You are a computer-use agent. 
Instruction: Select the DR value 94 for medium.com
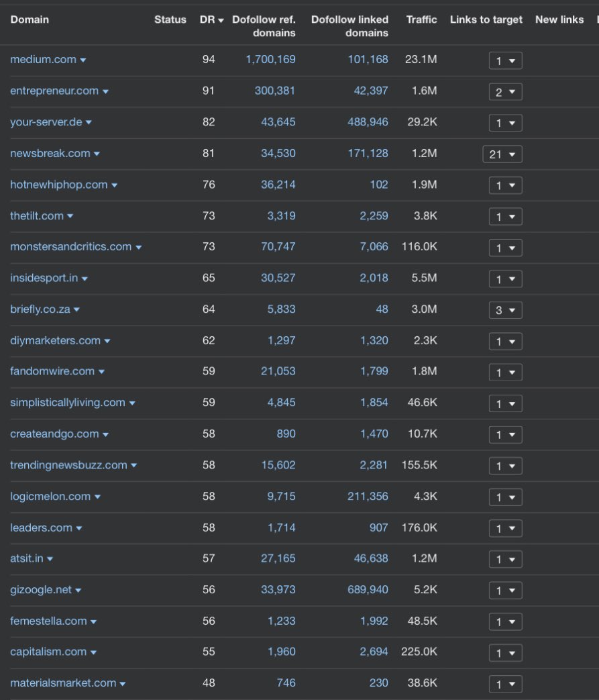[209, 59]
